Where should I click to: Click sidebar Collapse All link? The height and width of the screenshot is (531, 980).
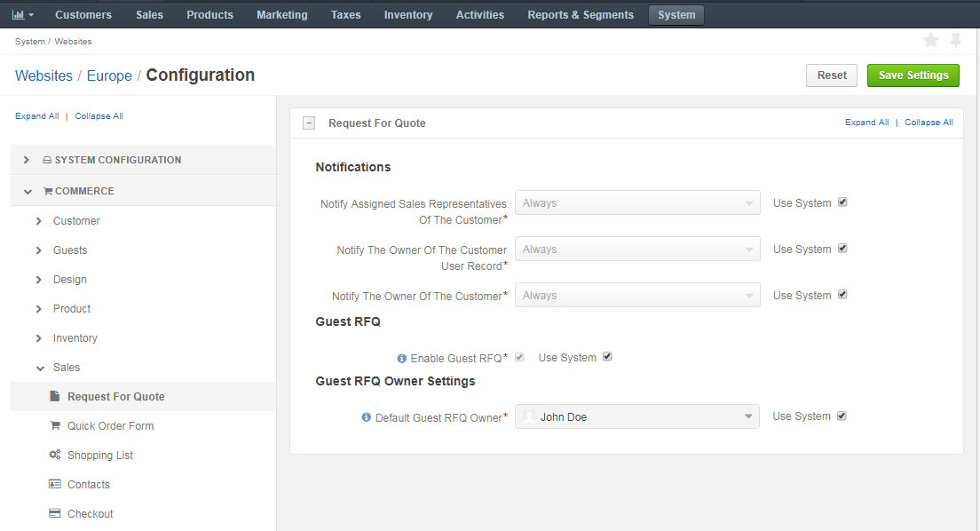pos(99,115)
